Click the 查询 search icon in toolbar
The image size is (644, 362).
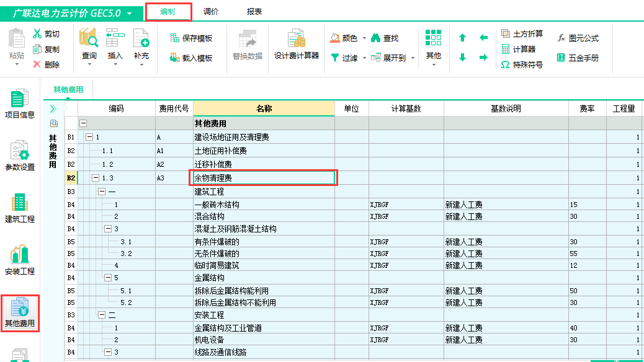click(x=89, y=39)
